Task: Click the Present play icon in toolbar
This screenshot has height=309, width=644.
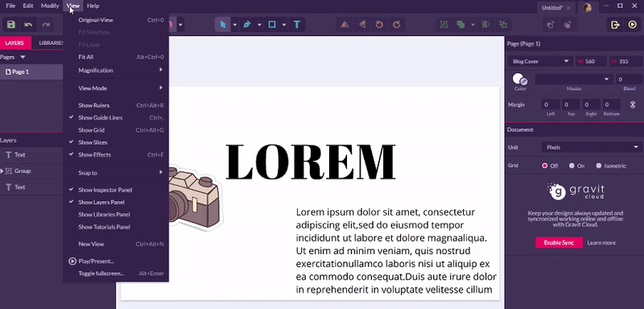Action: pos(632,25)
